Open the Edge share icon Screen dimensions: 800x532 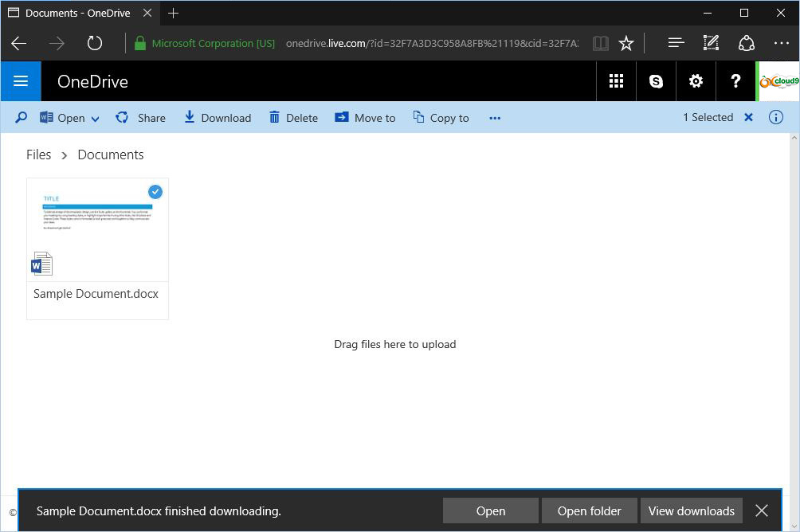pyautogui.click(x=747, y=43)
